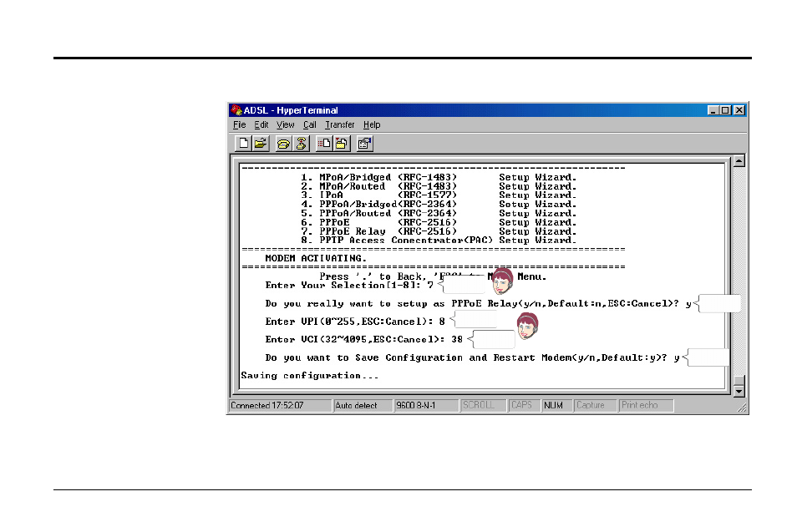The width and height of the screenshot is (797, 532).
Task: Click the Open file toolbar icon
Action: tap(261, 144)
